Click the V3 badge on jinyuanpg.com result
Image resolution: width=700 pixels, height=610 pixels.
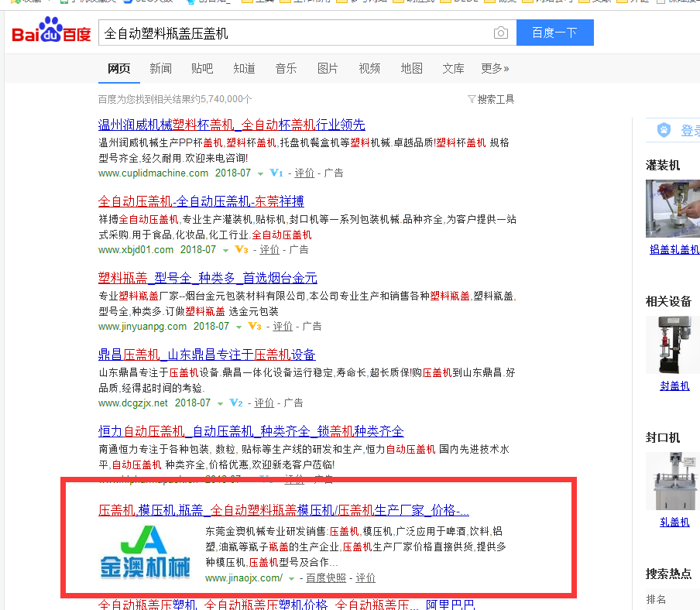tap(254, 327)
